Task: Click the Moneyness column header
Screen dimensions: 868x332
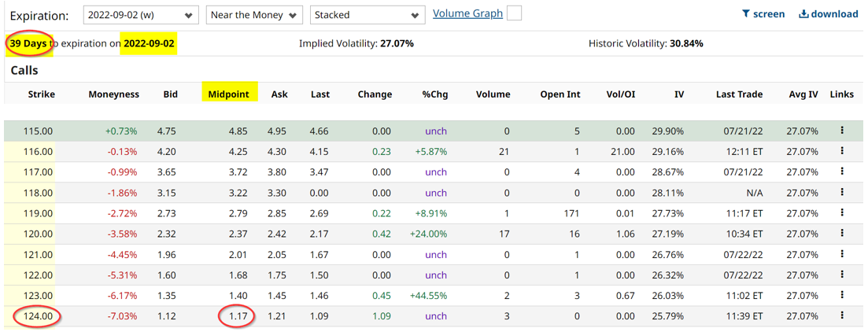Action: [x=114, y=94]
